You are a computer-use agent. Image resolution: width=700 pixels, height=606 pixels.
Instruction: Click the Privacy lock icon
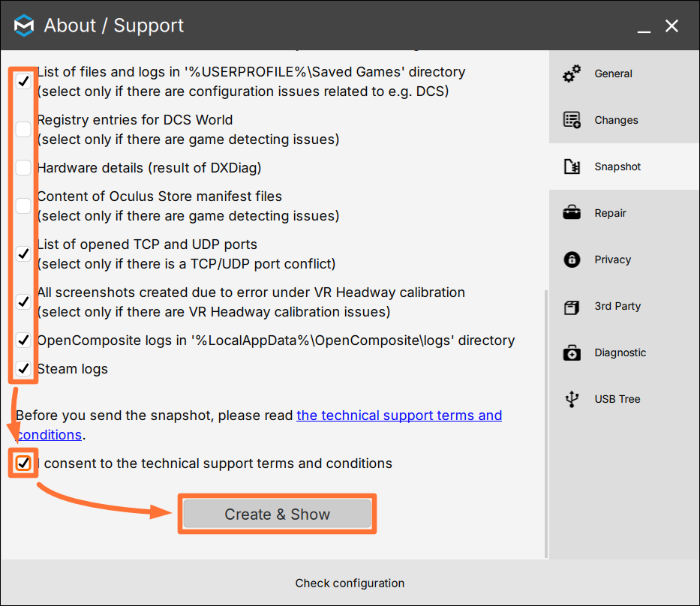[572, 259]
